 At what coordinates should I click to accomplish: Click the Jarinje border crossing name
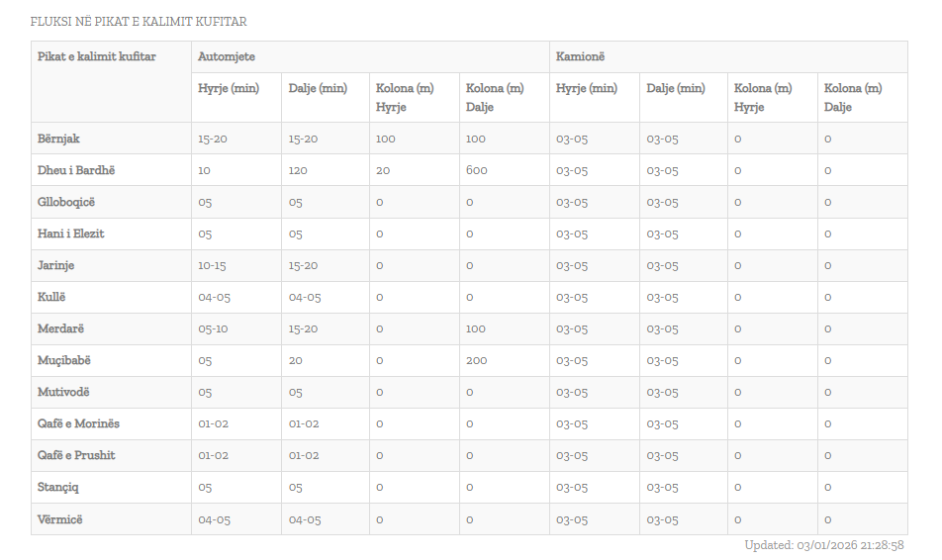click(x=56, y=265)
